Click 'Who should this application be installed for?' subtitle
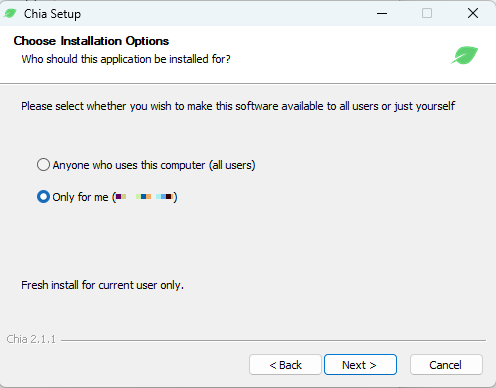This screenshot has width=496, height=388. point(126,59)
